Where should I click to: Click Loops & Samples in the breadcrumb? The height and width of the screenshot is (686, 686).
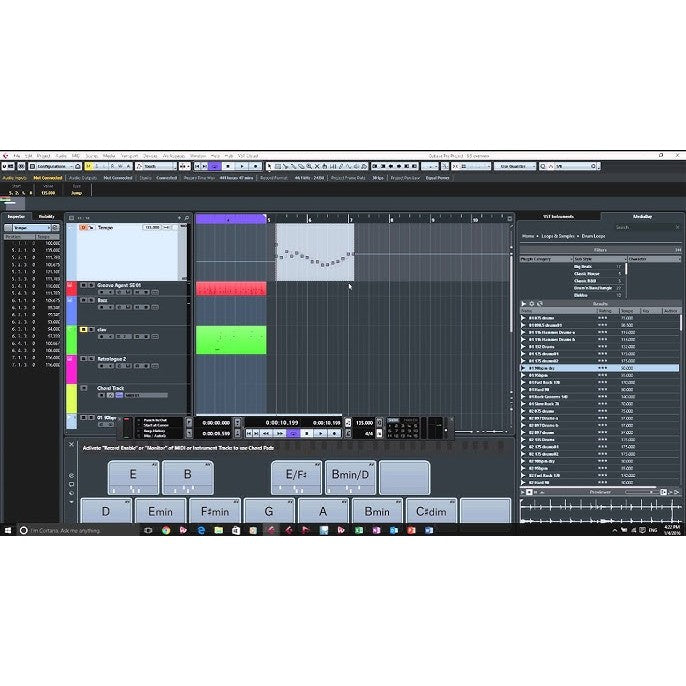[558, 236]
